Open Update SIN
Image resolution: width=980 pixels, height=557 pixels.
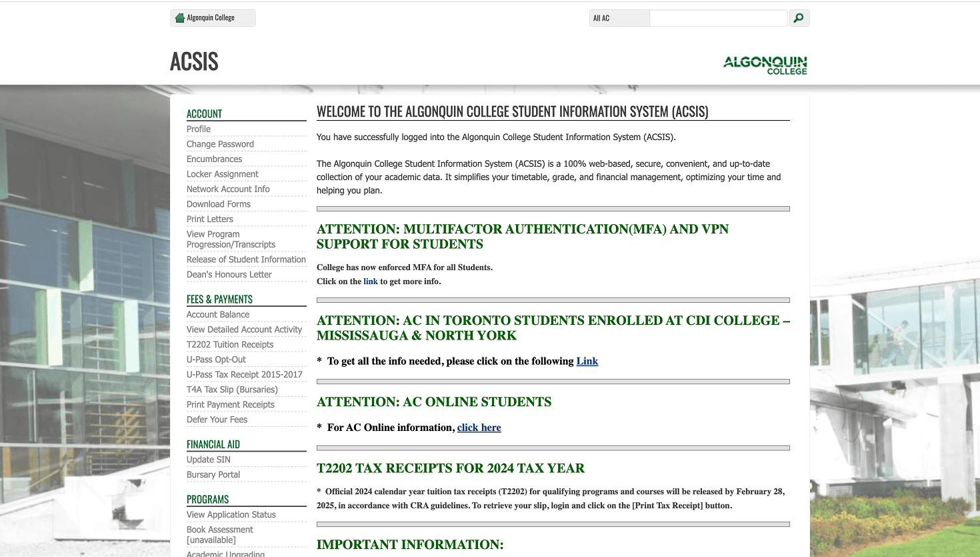pos(209,460)
